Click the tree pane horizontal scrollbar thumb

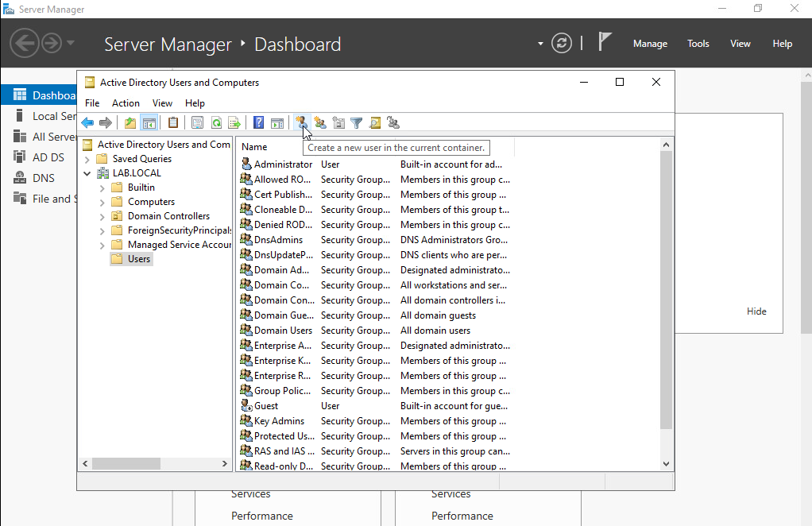[126, 463]
